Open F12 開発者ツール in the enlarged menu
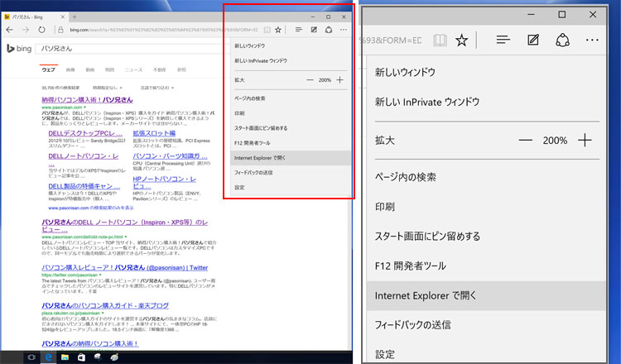The height and width of the screenshot is (364, 621). (x=486, y=266)
